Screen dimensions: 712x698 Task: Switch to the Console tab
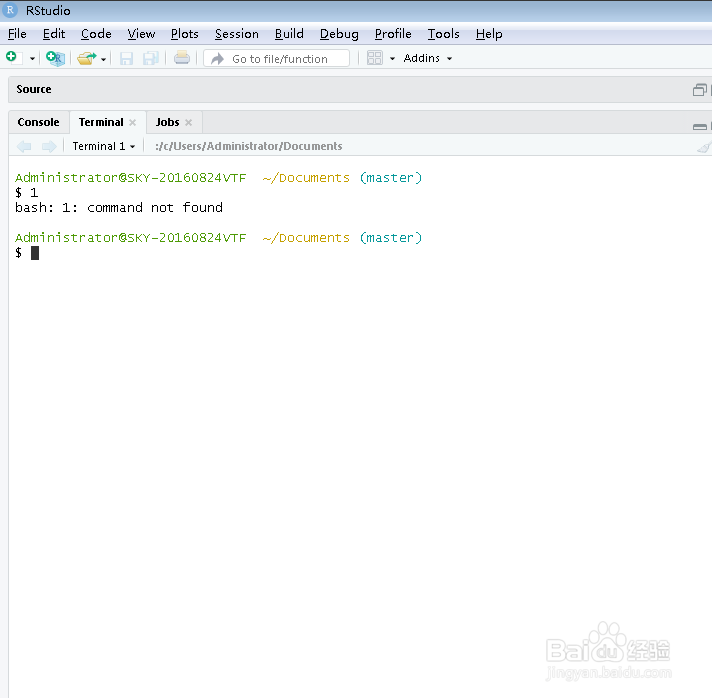pos(39,122)
